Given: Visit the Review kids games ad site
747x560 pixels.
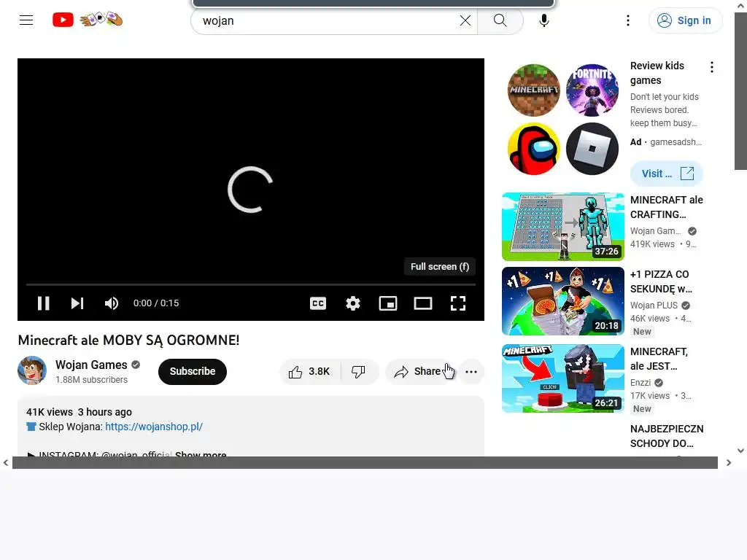Looking at the screenshot, I should coord(667,174).
